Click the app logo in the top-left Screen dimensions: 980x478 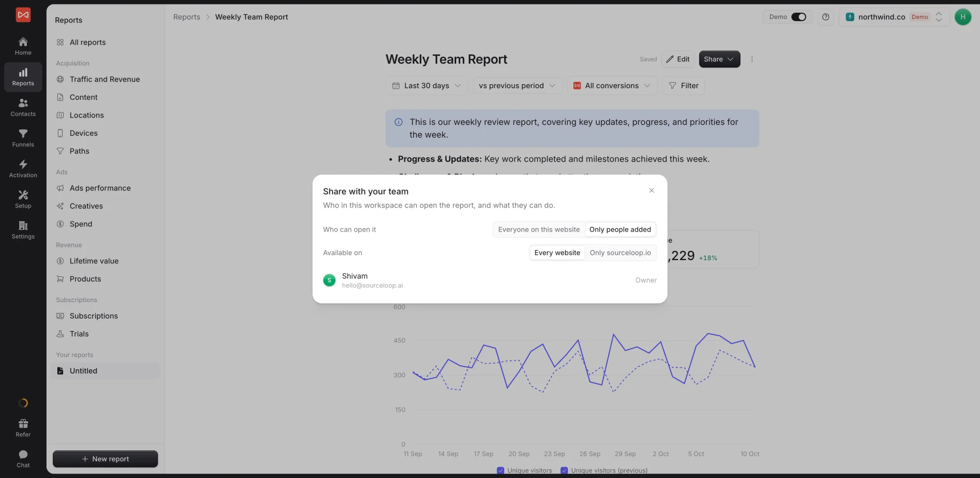[x=23, y=15]
